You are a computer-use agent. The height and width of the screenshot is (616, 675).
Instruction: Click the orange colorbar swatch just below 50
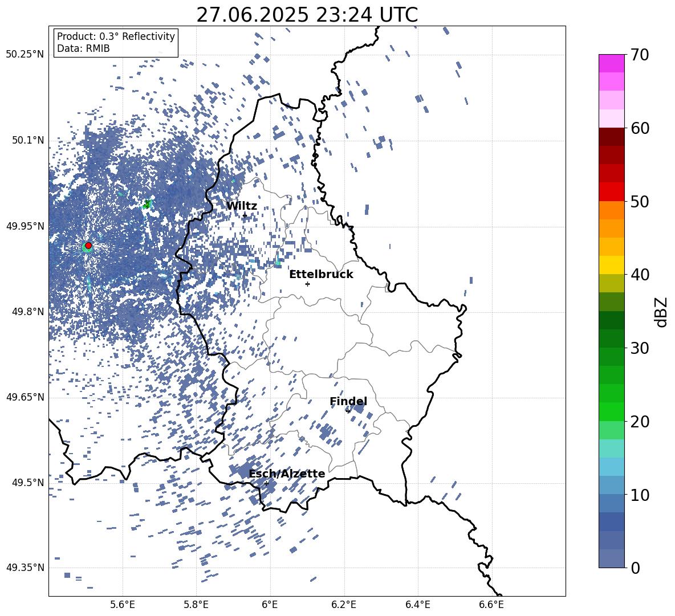(611, 210)
